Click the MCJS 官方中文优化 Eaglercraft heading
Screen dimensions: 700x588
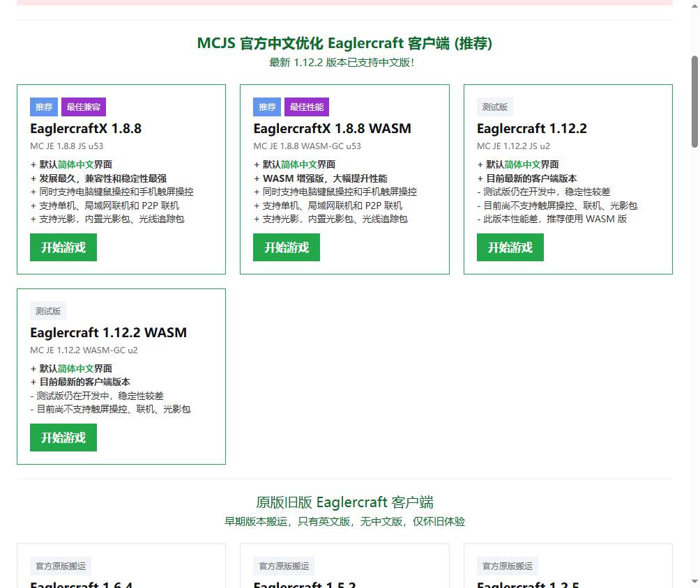344,43
